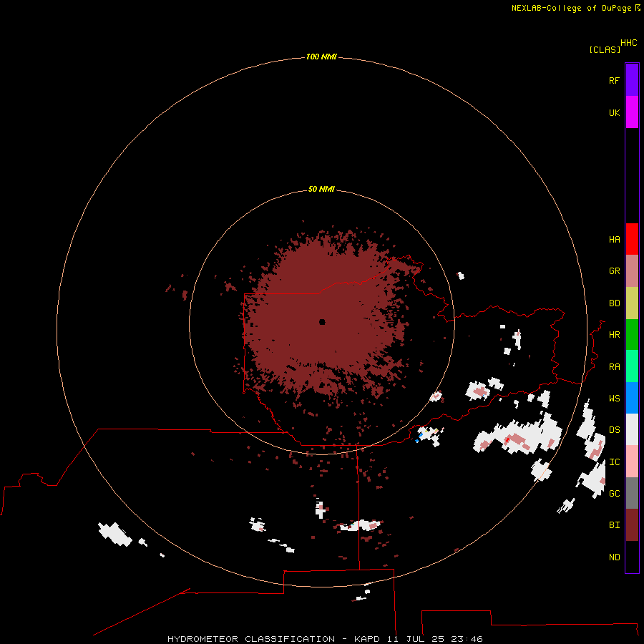Select the IC pink legend swatch
This screenshot has height=644, width=644.
point(632,462)
